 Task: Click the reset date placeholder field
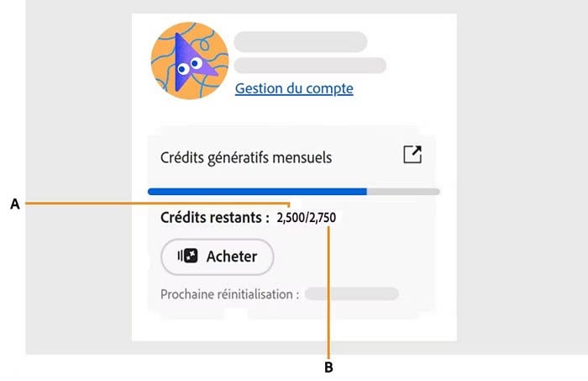[x=352, y=294]
